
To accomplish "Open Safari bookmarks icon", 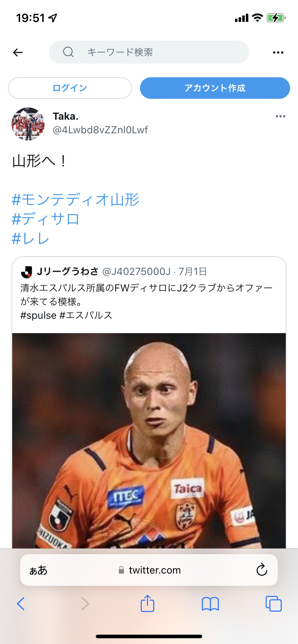I will click(211, 604).
